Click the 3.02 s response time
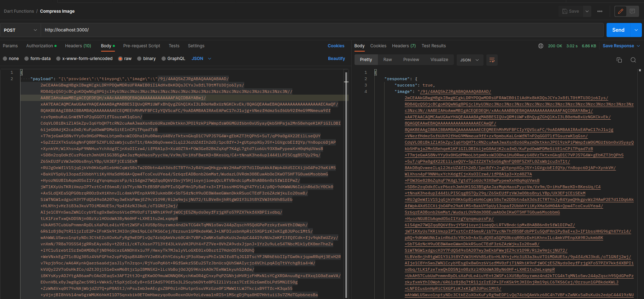The image size is (644, 299). 572,46
